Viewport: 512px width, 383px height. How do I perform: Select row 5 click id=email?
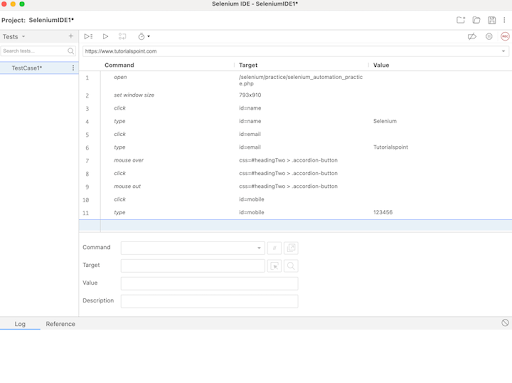point(295,134)
